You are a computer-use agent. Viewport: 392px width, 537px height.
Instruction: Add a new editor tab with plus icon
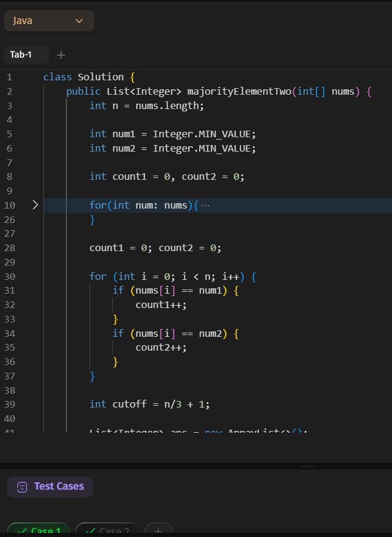coord(61,55)
